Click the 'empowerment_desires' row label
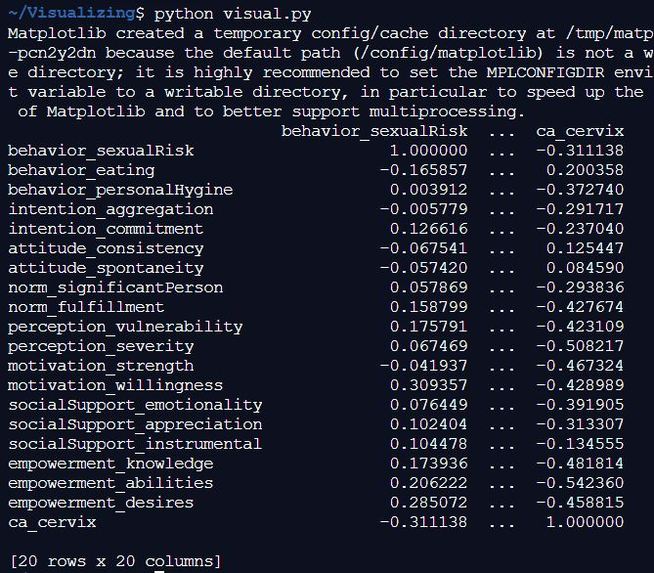The image size is (654, 573). (101, 503)
